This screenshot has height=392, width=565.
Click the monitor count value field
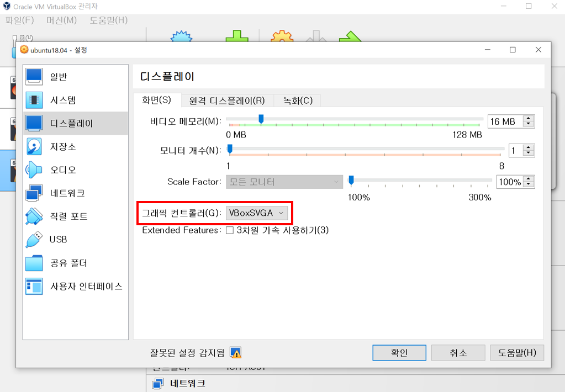pos(516,151)
